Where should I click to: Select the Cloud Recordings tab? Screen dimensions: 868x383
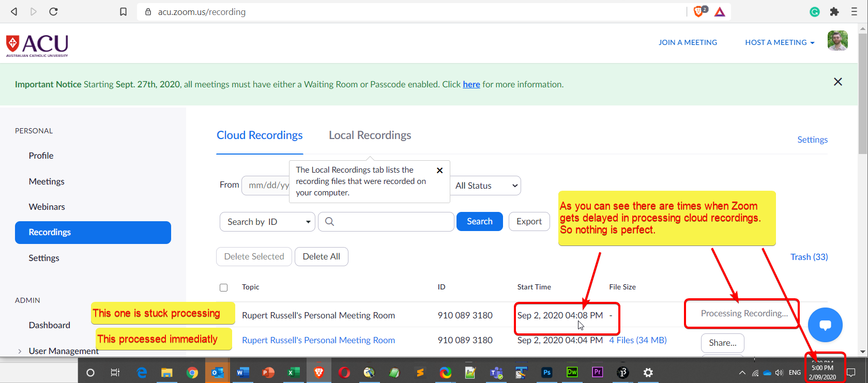260,135
